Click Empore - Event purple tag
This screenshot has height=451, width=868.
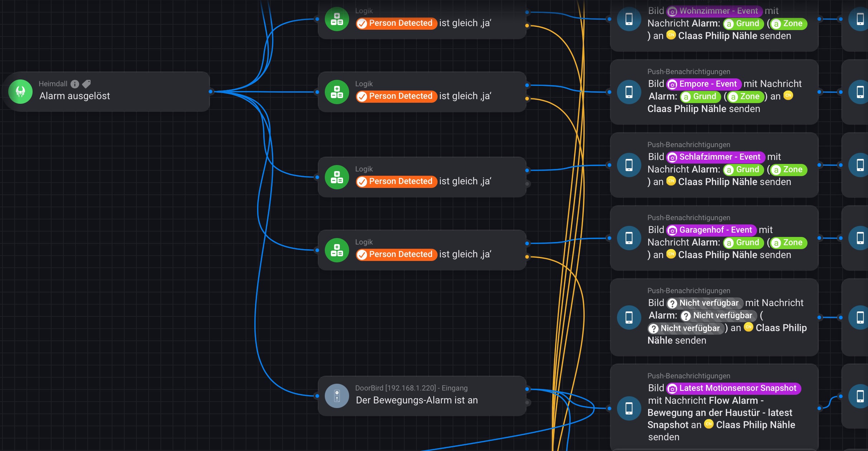[703, 84]
